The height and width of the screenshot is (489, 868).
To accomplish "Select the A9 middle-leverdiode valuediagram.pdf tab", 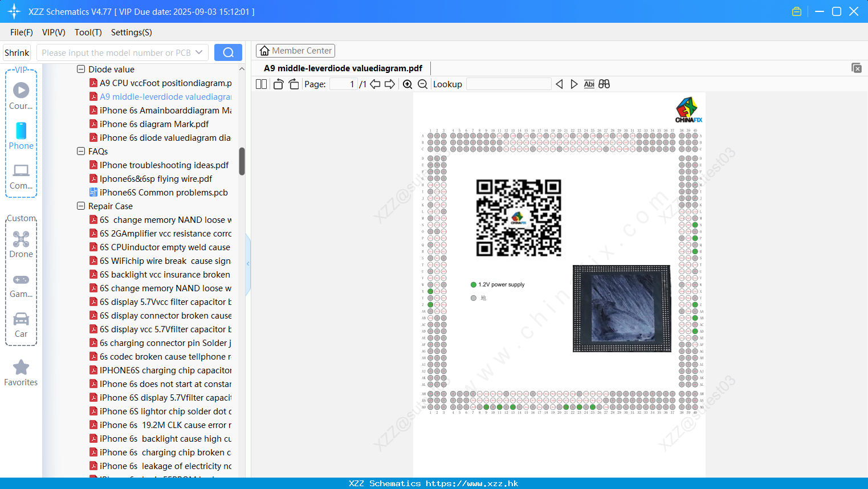I will coord(343,68).
